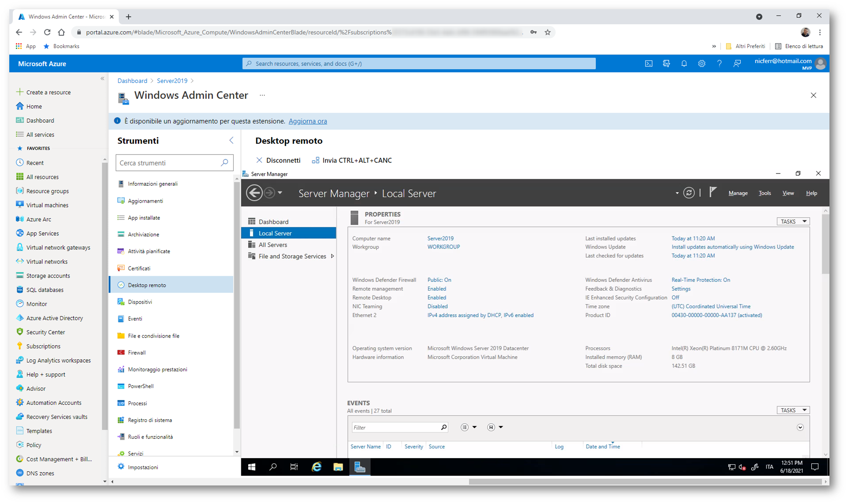Select PowerShell in the tools list

coord(140,386)
